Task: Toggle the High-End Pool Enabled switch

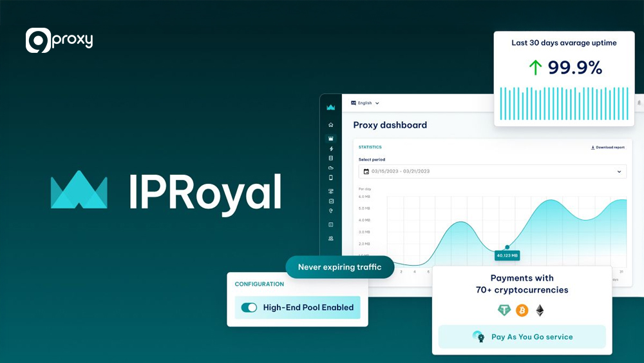Action: (x=249, y=308)
